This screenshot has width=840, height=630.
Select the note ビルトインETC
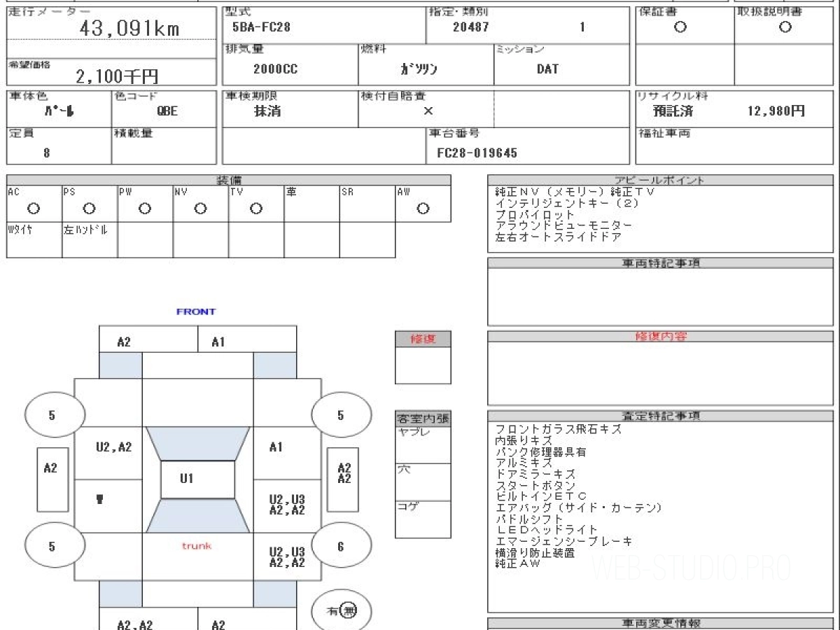[540, 496]
